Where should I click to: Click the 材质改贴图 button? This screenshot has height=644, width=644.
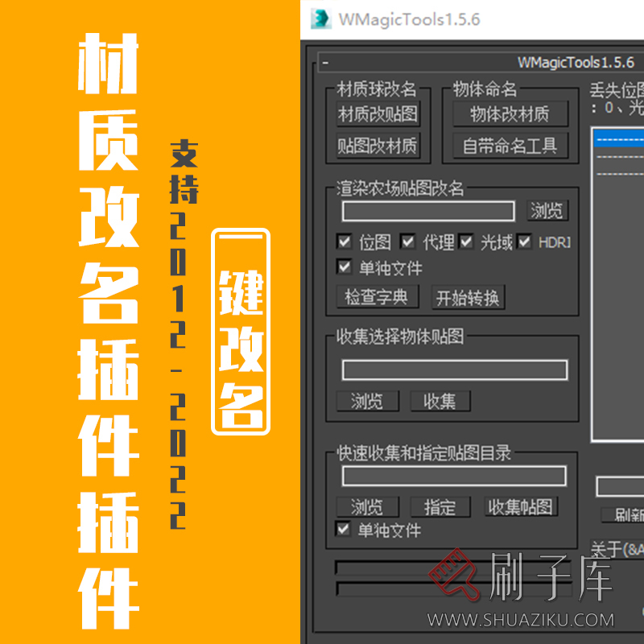pos(378,114)
